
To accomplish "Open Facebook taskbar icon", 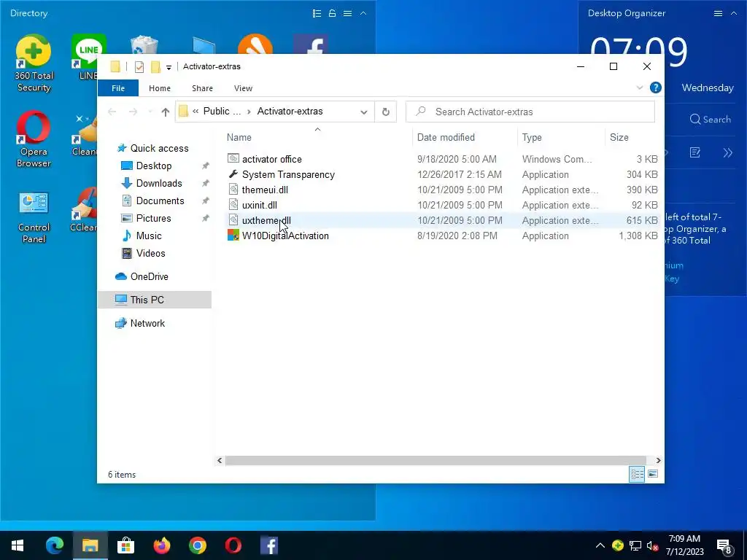I will coord(269,545).
